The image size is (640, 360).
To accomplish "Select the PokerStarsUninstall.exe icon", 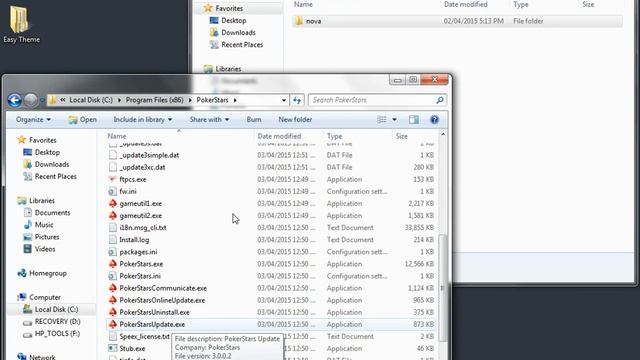I will point(113,312).
